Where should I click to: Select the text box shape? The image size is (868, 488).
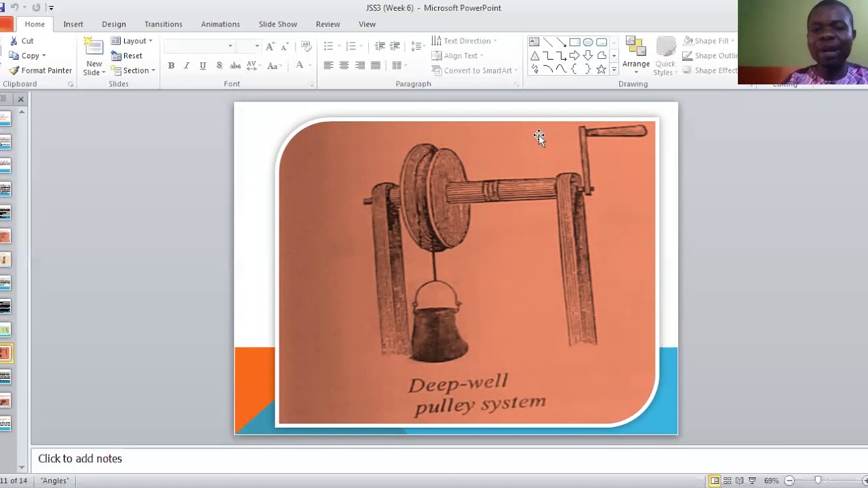pos(534,42)
